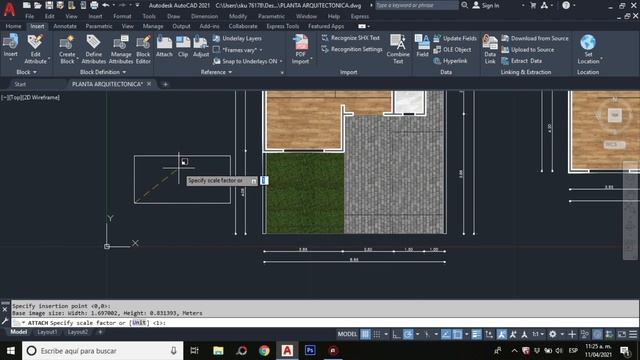
Task: Open the Quick Access customize dropdown
Action: coord(138,5)
